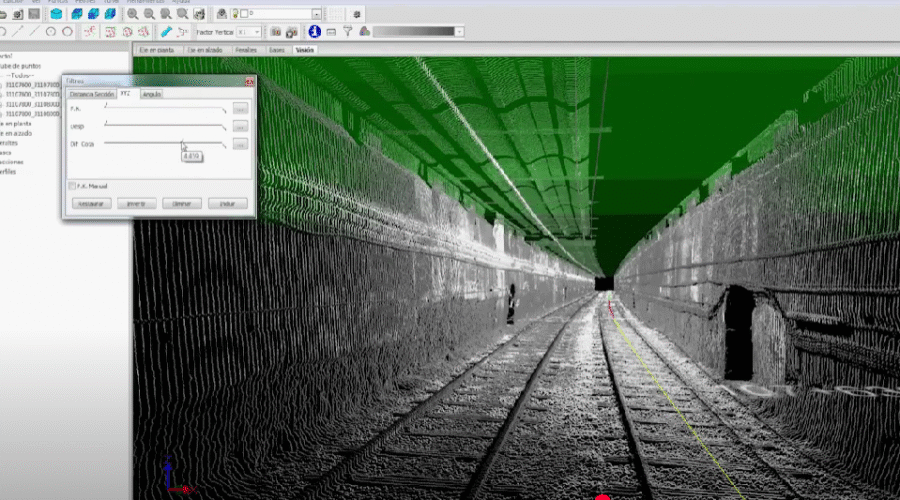900x500 pixels.
Task: Click the funnel filter icon in toolbar
Action: [x=347, y=32]
